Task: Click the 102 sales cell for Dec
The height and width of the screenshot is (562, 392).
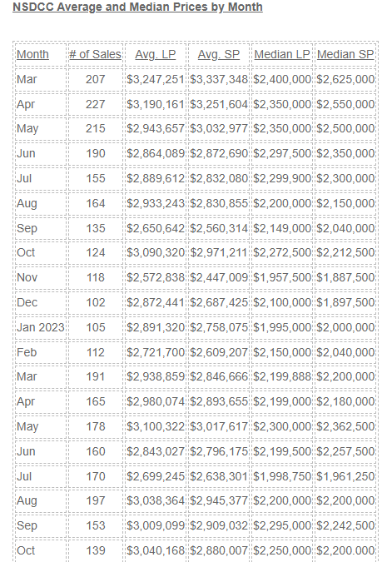Action: pos(96,302)
